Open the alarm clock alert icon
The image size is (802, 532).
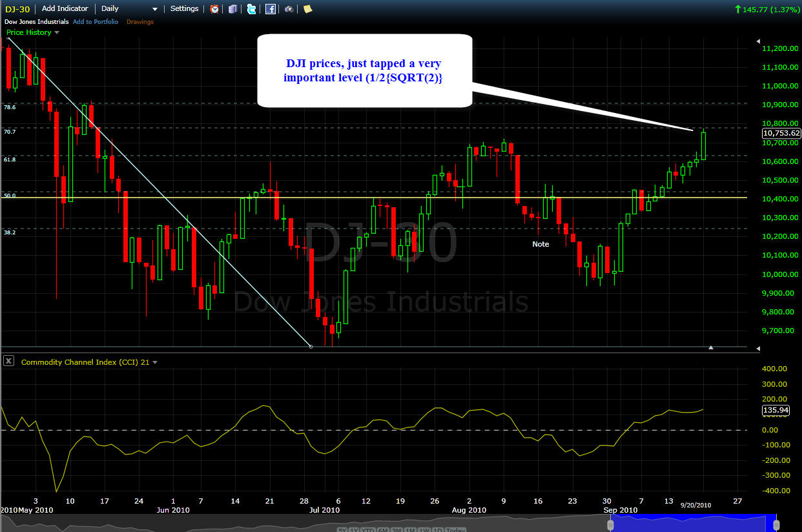click(214, 9)
